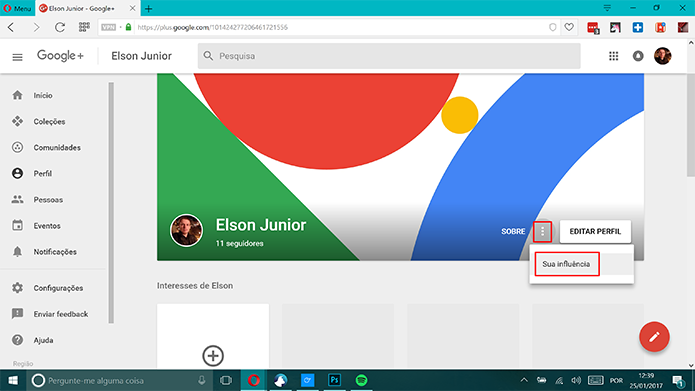The height and width of the screenshot is (391, 695).
Task: Click Cortana microphone icon
Action: coord(202,380)
